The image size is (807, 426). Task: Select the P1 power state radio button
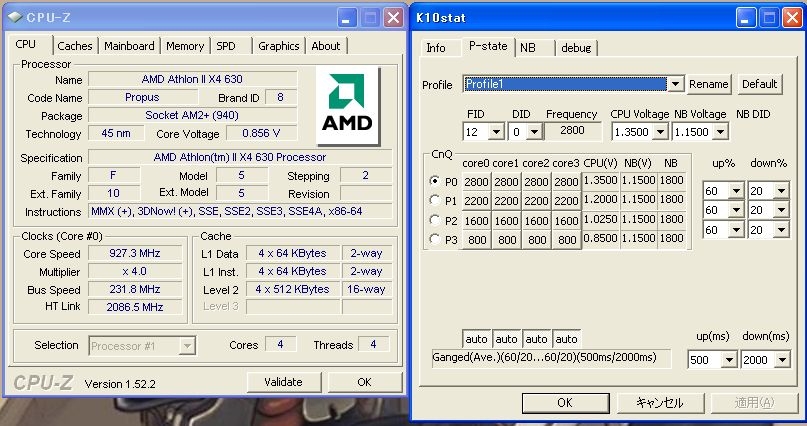pyautogui.click(x=435, y=200)
